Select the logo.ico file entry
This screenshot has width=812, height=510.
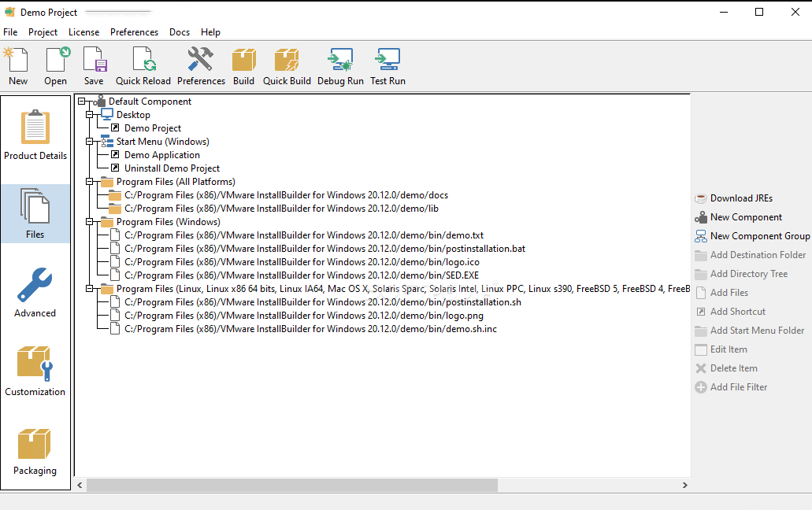302,262
